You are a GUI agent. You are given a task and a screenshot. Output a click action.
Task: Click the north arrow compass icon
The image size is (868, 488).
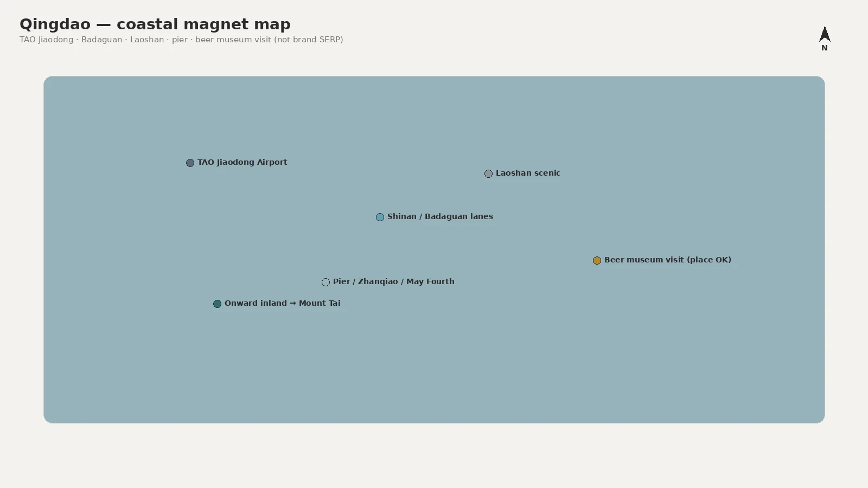[825, 34]
